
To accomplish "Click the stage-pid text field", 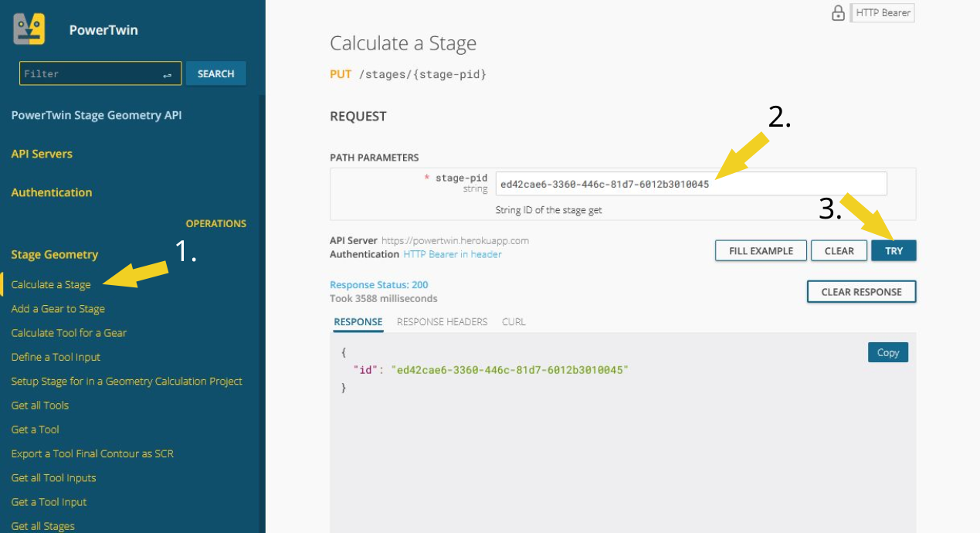I will pyautogui.click(x=690, y=184).
